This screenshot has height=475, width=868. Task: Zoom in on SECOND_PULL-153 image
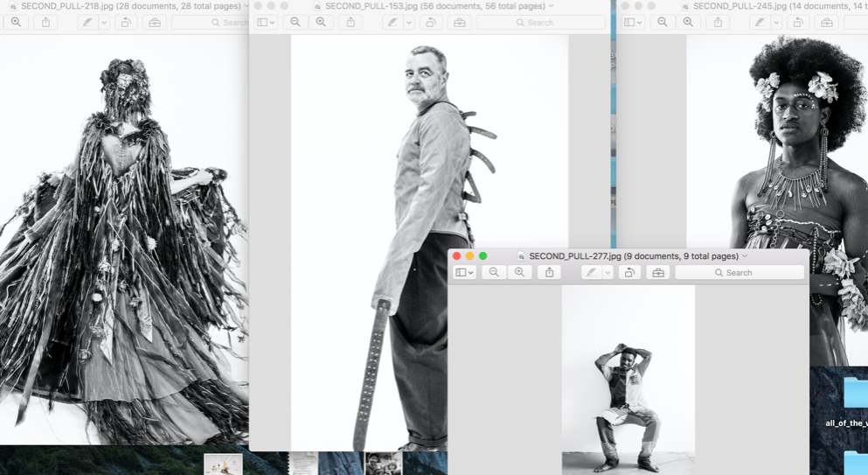[321, 22]
